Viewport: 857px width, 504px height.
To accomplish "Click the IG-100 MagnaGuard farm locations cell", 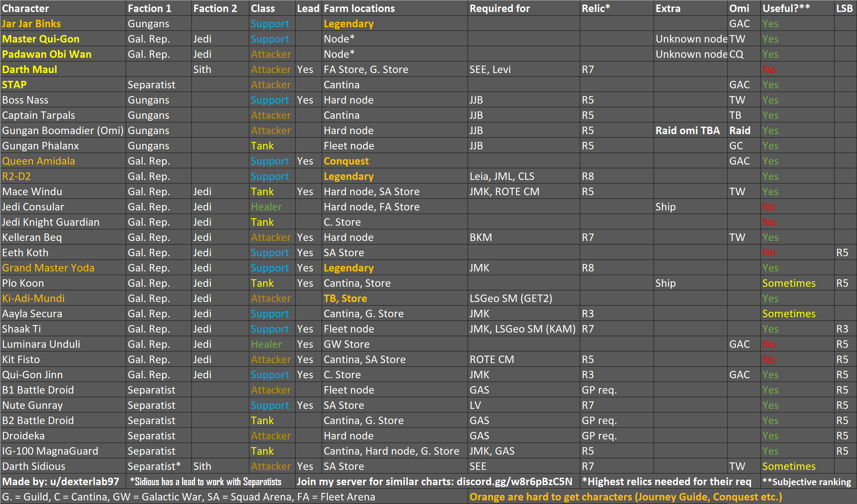I will coord(391,451).
